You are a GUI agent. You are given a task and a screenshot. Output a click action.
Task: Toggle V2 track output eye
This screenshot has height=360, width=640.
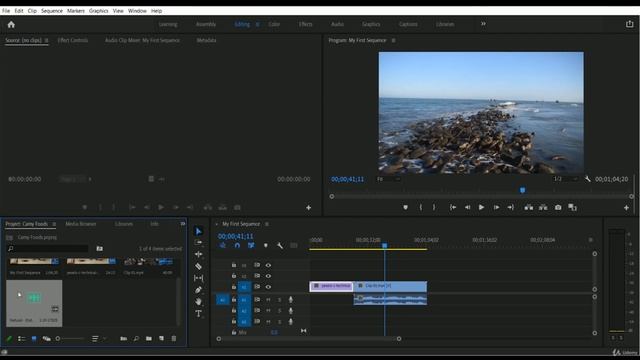click(x=268, y=276)
